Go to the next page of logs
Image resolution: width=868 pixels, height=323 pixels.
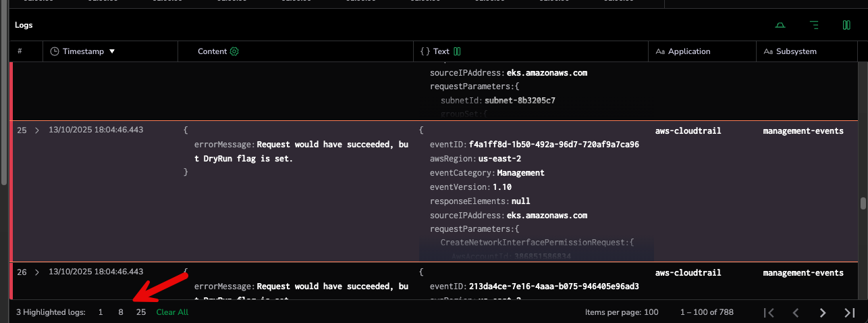click(822, 312)
